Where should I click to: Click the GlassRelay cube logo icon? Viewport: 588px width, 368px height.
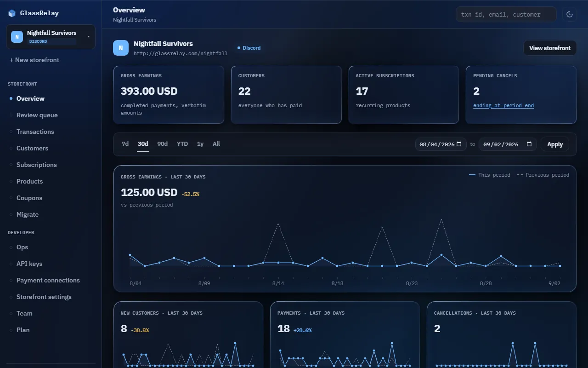(x=12, y=13)
